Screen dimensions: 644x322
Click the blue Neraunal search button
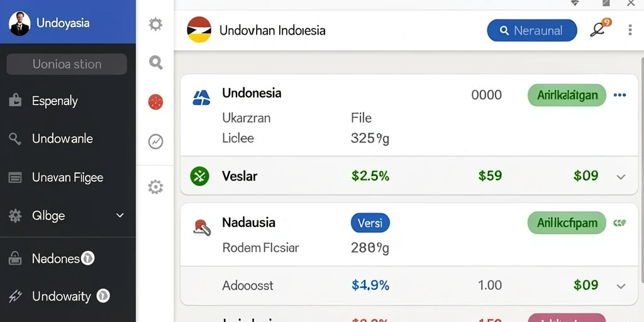coord(532,30)
